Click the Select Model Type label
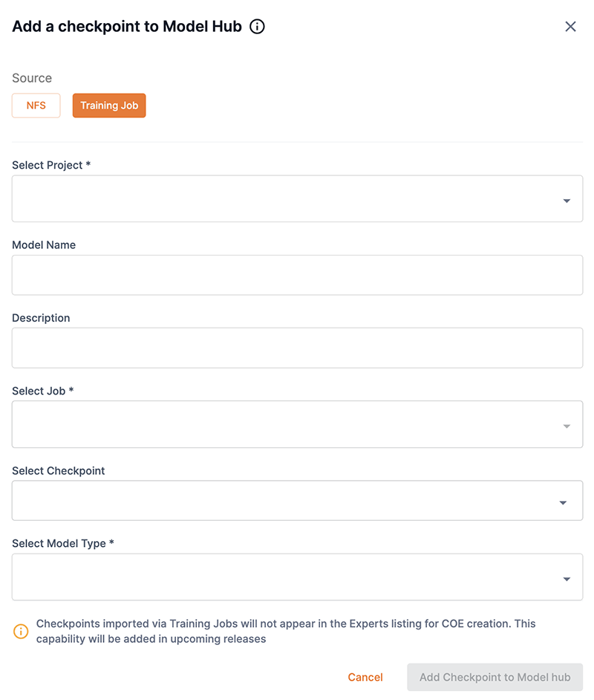 (63, 543)
